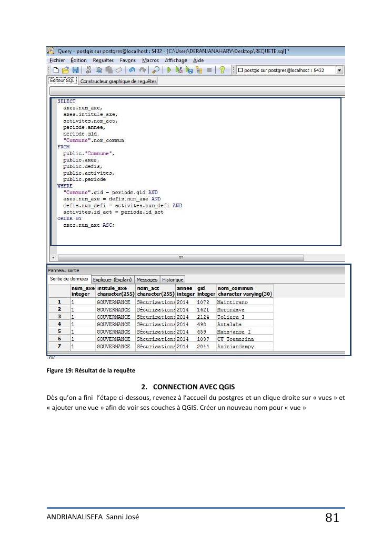
Task: Select result row number 3
Action: [59, 317]
